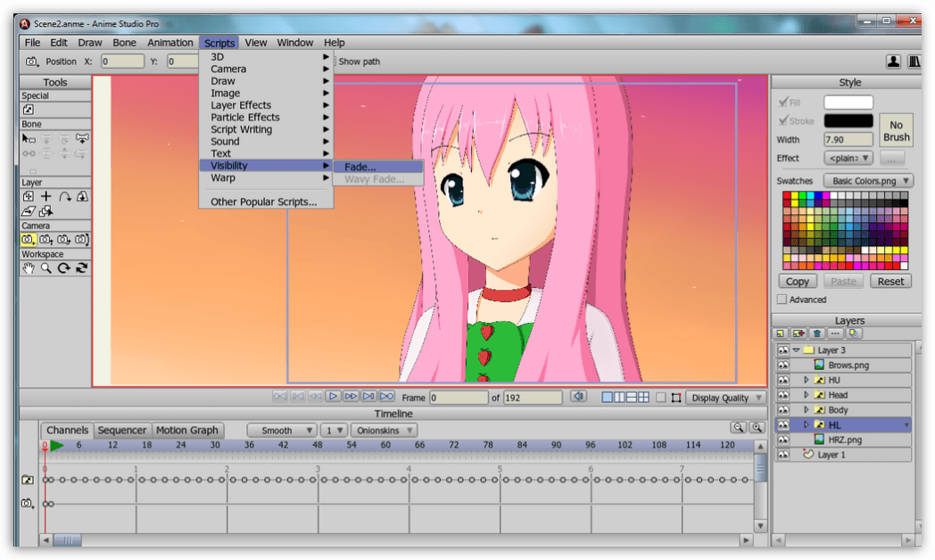
Task: Delete the selected layer with trash icon
Action: coord(817,334)
